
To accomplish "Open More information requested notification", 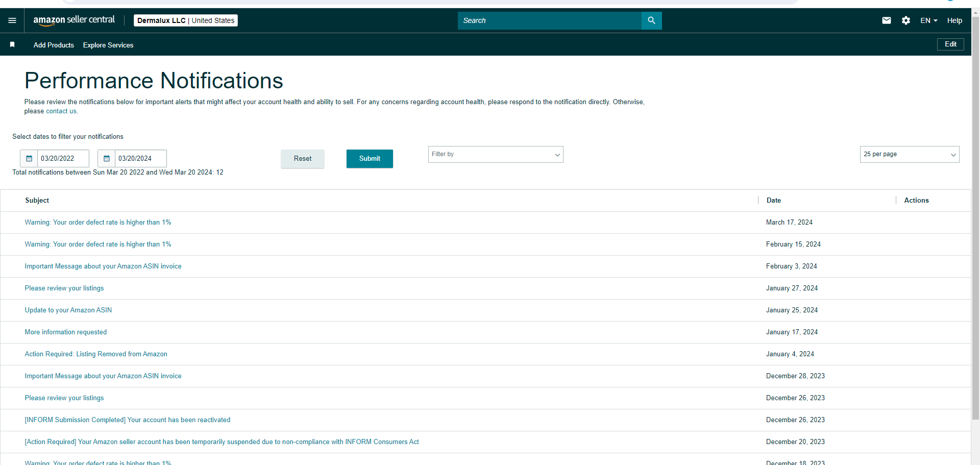I will 66,332.
